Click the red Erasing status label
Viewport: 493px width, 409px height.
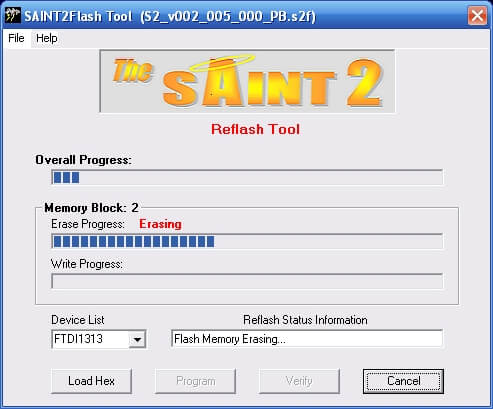[x=160, y=224]
